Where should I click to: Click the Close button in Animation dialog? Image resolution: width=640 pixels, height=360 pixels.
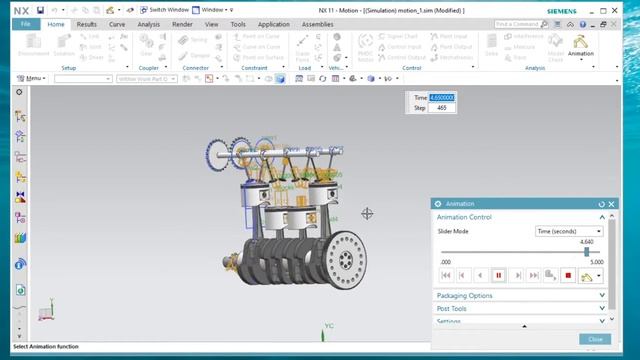[595, 339]
